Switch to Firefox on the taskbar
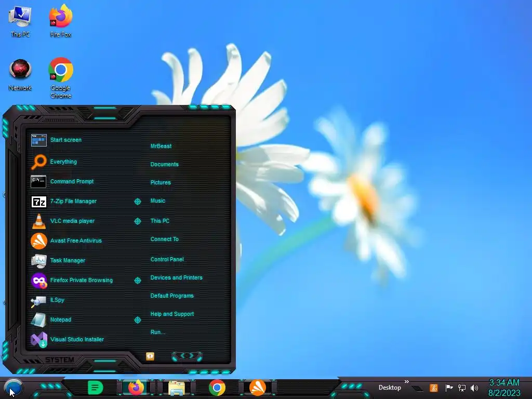 (x=136, y=388)
